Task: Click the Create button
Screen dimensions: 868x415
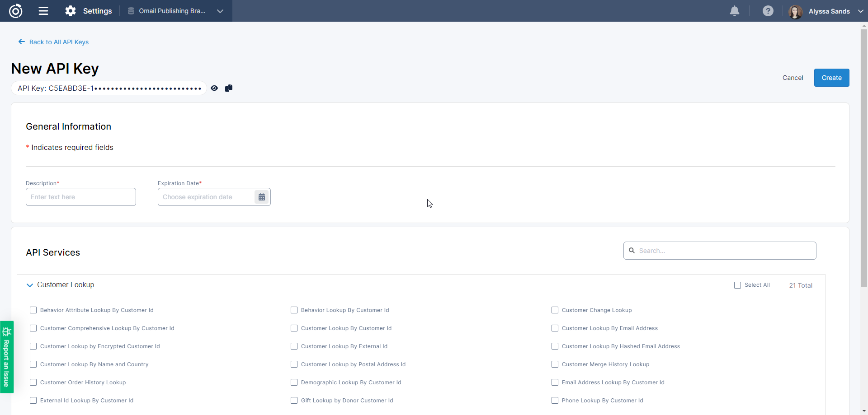Action: click(831, 78)
